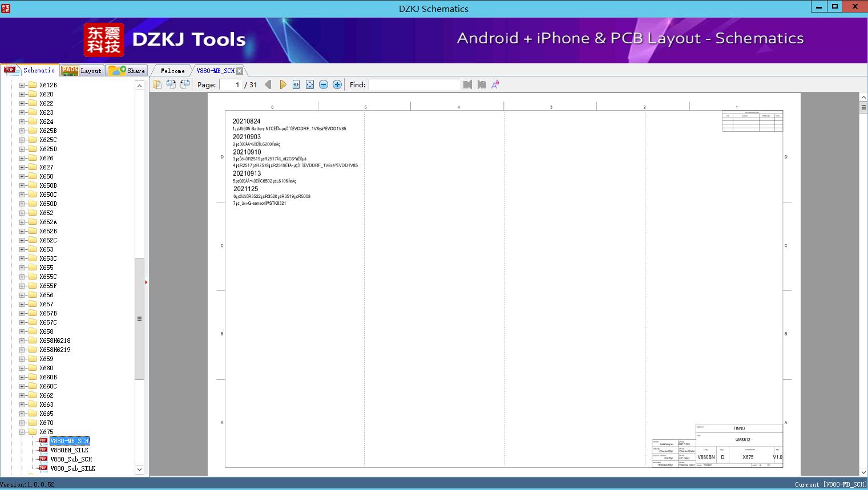Click the X670 folder icon
The height and width of the screenshot is (490, 868).
pos(33,423)
